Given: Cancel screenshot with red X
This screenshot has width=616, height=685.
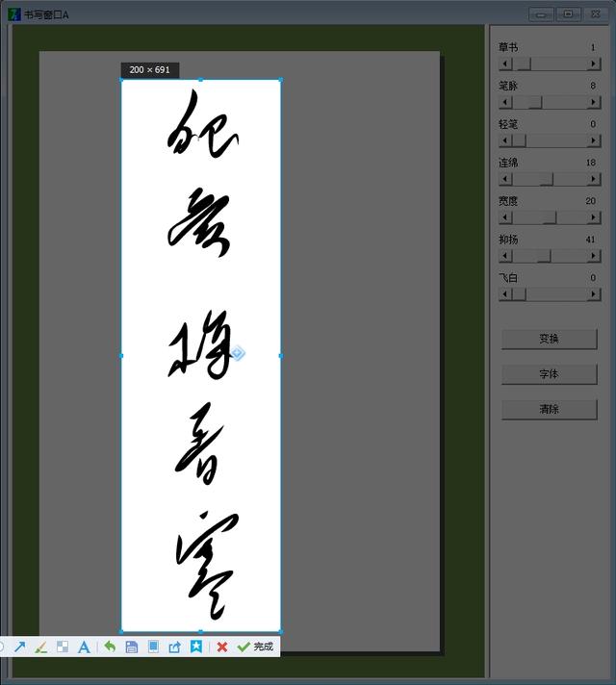Looking at the screenshot, I should pyautogui.click(x=222, y=647).
